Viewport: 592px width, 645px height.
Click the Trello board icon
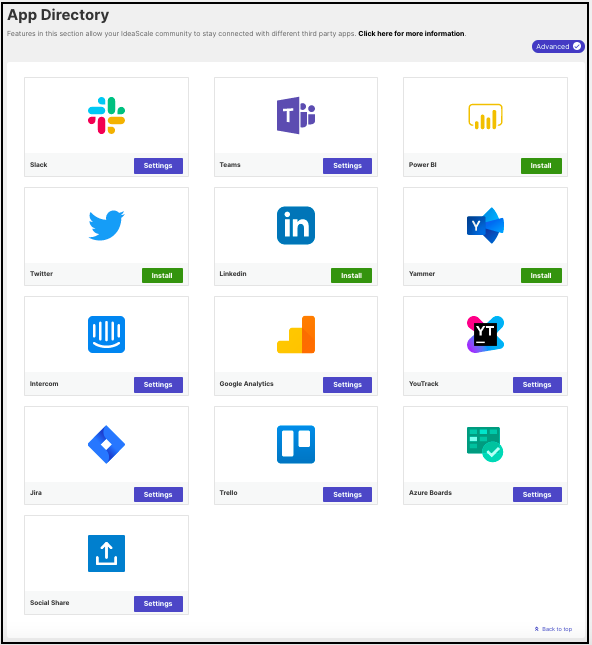pos(296,444)
